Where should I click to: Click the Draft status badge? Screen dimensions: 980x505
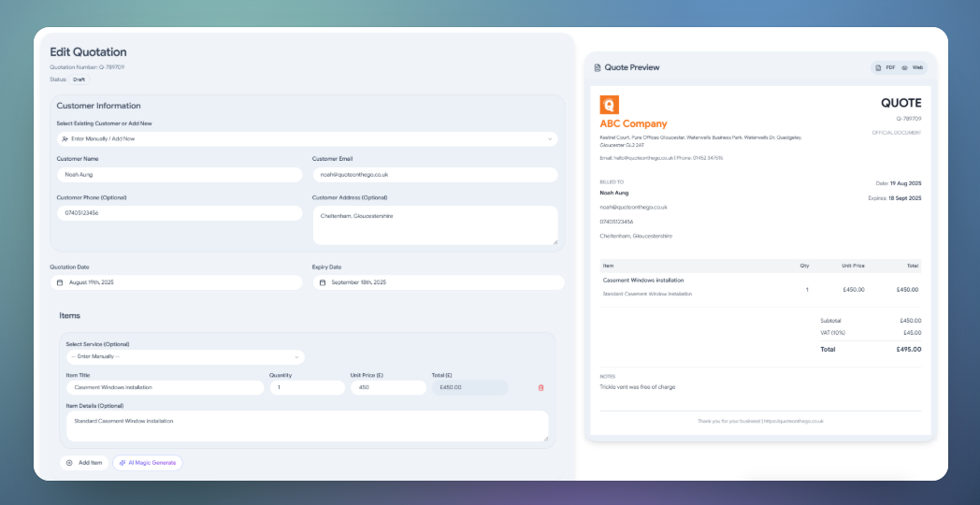point(79,80)
